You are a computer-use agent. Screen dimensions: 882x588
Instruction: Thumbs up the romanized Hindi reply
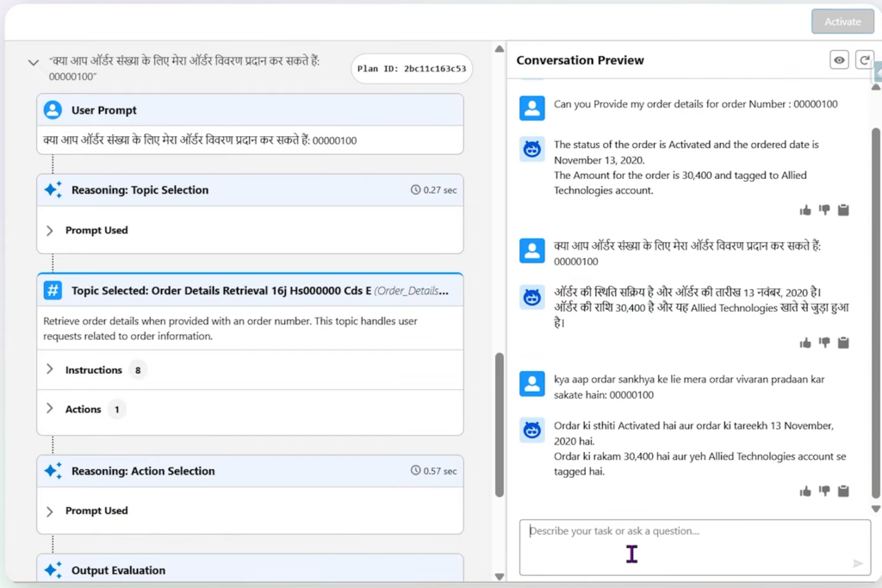(805, 492)
